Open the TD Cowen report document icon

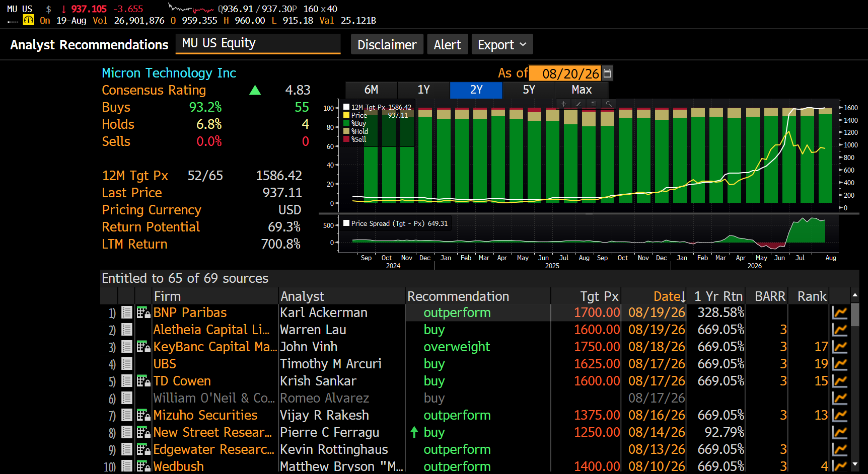pyautogui.click(x=127, y=381)
